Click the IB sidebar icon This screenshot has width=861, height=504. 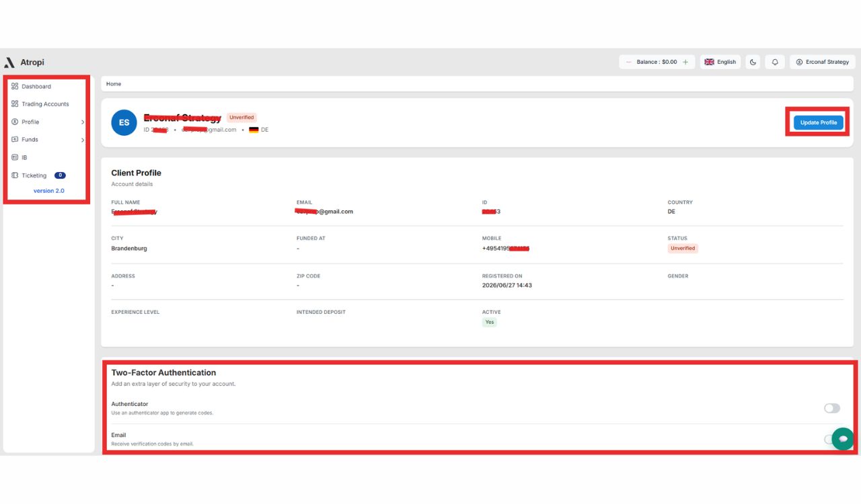(x=15, y=157)
